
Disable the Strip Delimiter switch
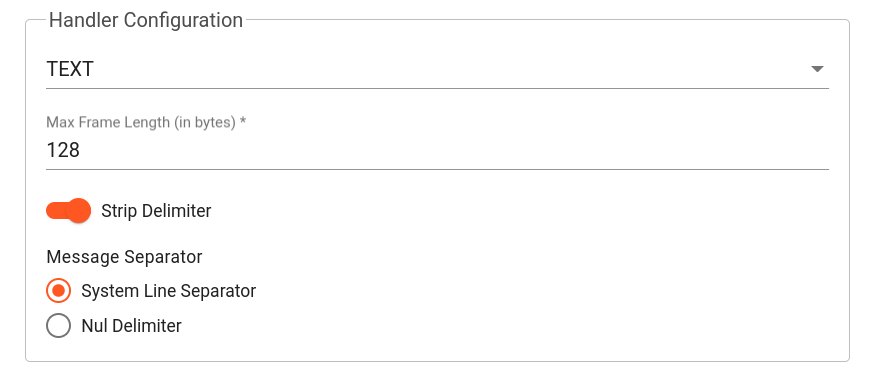pyautogui.click(x=68, y=211)
